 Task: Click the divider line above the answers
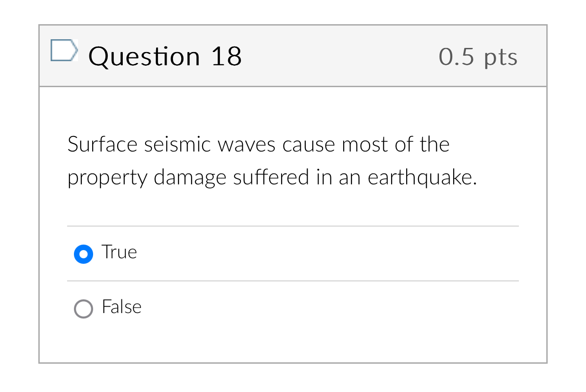[x=292, y=226]
